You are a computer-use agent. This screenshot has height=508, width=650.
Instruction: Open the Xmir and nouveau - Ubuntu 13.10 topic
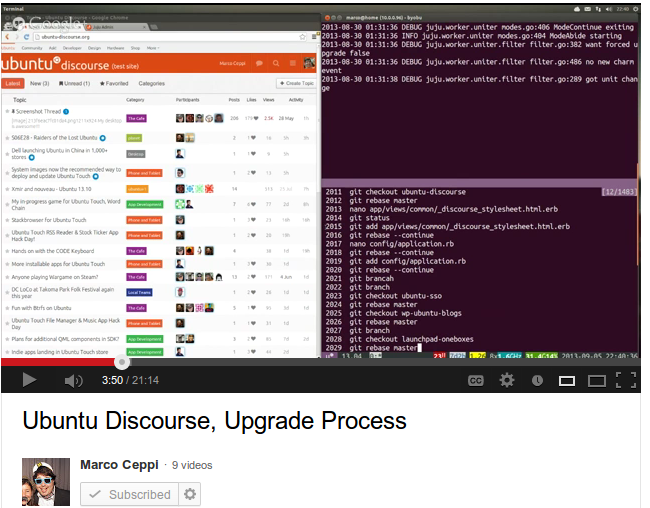click(51, 189)
